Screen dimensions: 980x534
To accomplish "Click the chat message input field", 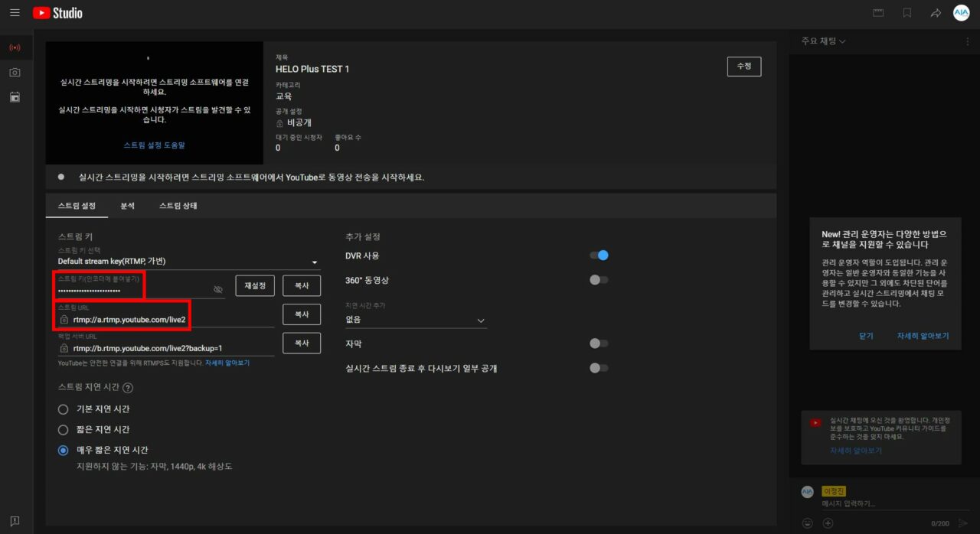I will 880,504.
